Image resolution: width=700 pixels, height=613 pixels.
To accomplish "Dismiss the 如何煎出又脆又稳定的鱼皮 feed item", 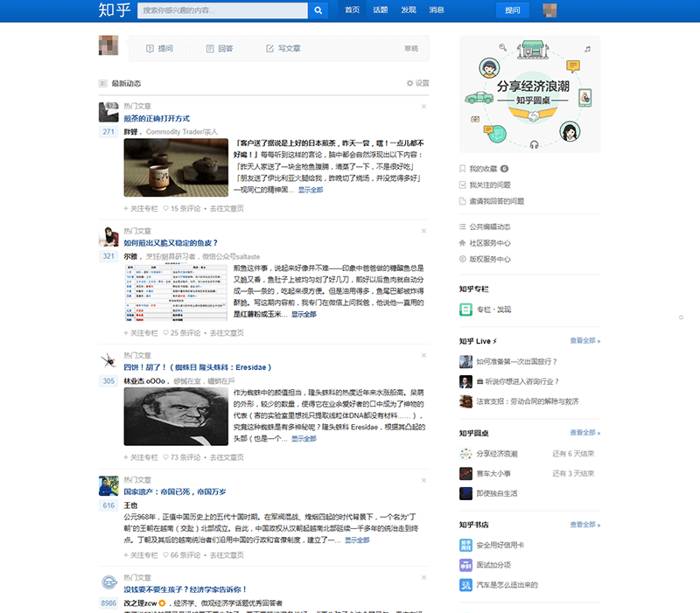I will (x=423, y=231).
